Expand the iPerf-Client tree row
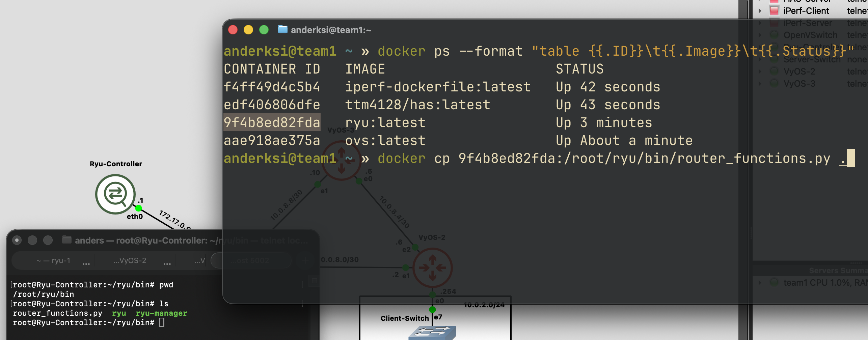The width and height of the screenshot is (868, 340). click(x=760, y=11)
